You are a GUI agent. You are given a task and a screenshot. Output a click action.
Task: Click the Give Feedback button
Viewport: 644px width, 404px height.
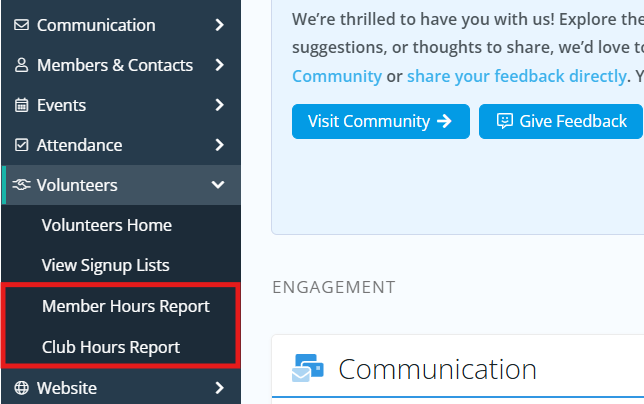pos(561,121)
